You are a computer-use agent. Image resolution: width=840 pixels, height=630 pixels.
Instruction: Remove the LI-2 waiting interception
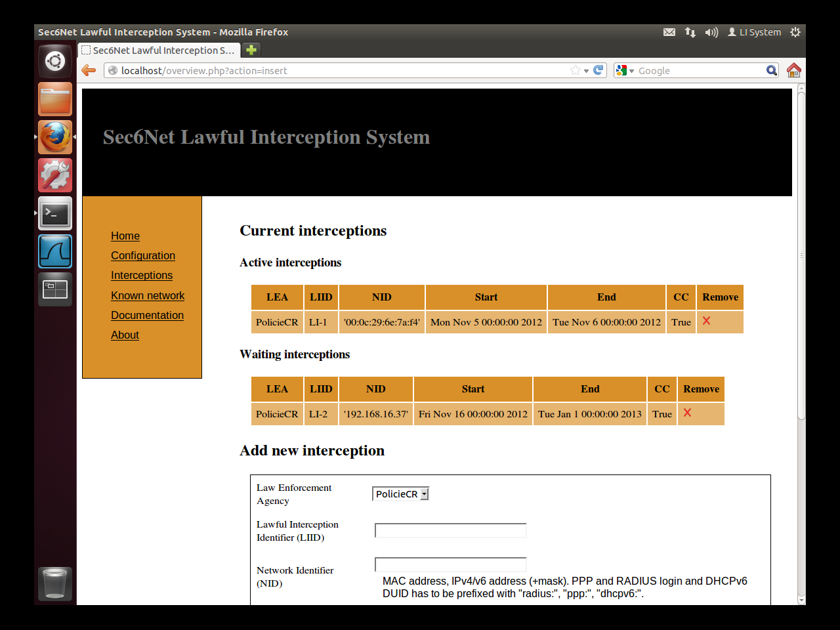pyautogui.click(x=687, y=413)
